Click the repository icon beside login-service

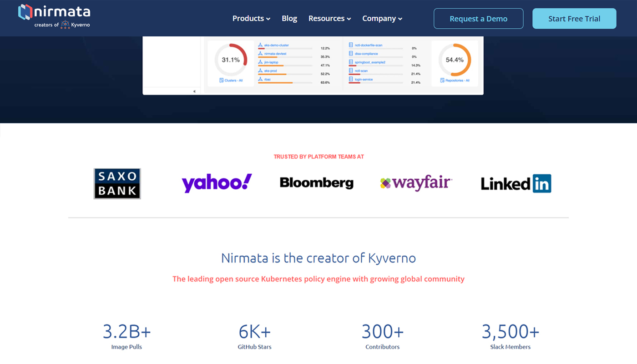(x=351, y=79)
